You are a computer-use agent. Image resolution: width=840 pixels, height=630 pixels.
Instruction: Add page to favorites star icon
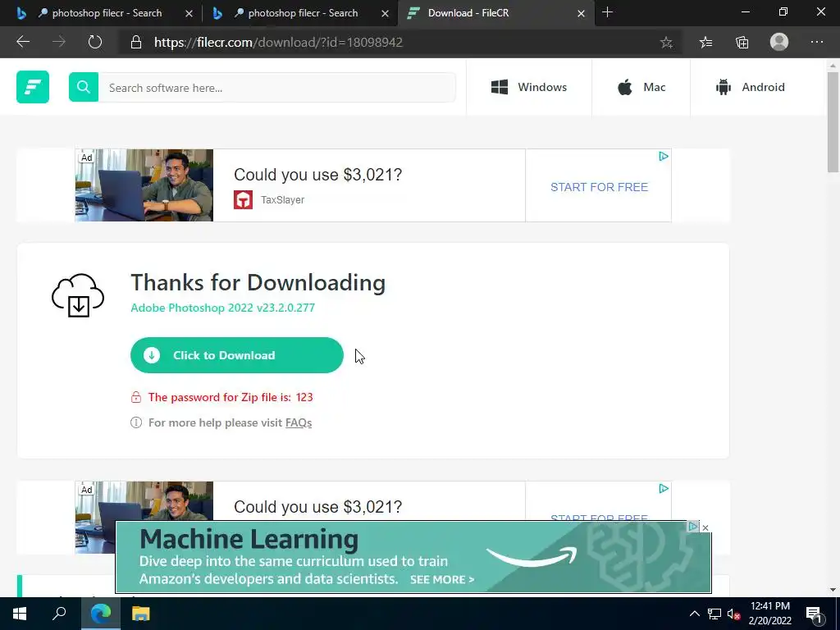pyautogui.click(x=666, y=43)
